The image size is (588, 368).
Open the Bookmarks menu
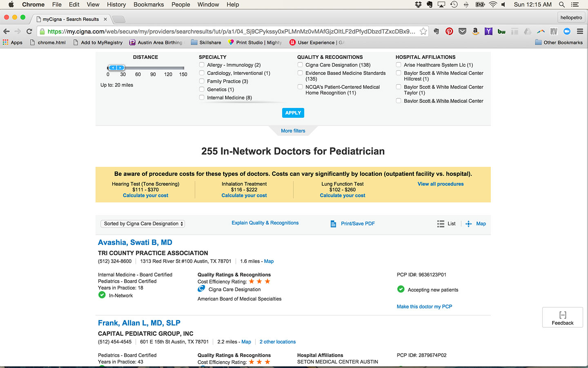149,4
